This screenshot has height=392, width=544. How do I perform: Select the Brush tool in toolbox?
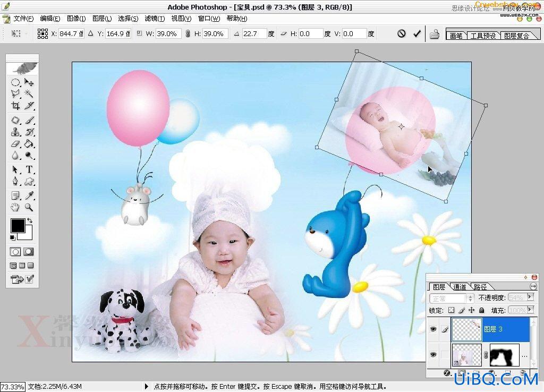[x=29, y=121]
